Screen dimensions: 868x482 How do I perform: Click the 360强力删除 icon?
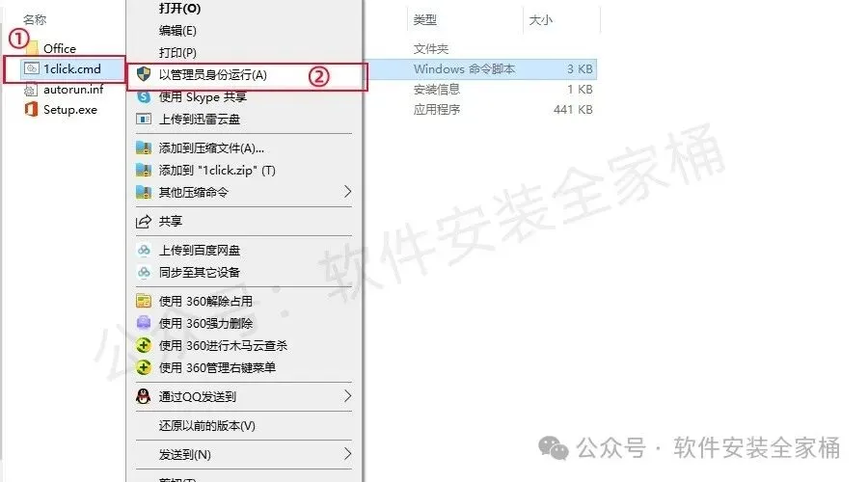[x=144, y=323]
